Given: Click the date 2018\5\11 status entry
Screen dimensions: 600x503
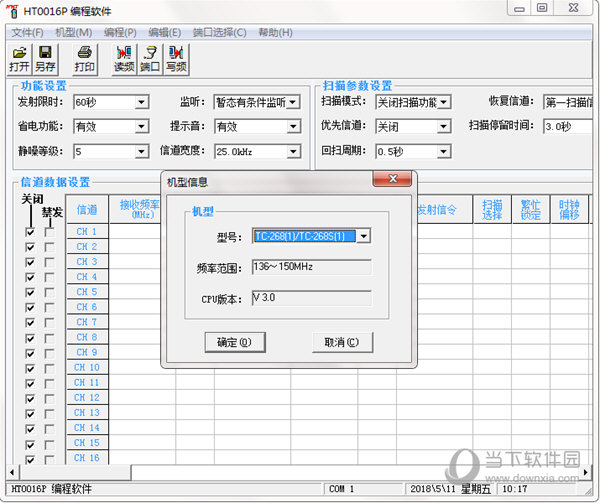Looking at the screenshot, I should 450,488.
